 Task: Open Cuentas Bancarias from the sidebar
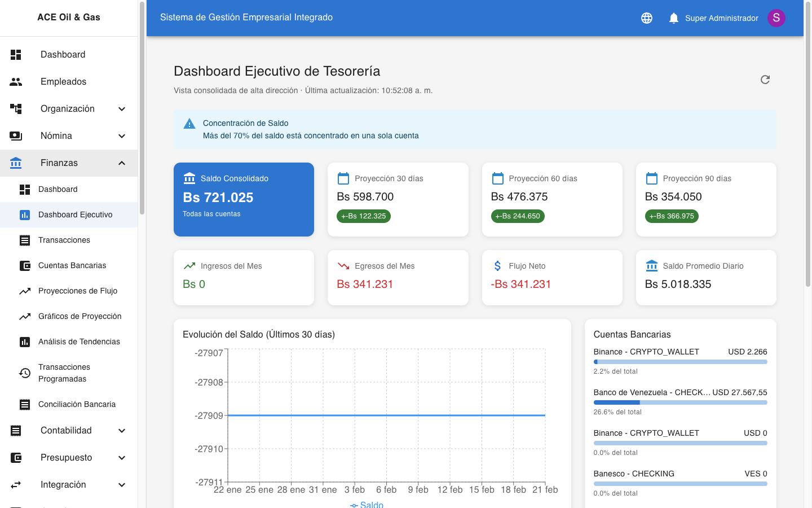[72, 265]
